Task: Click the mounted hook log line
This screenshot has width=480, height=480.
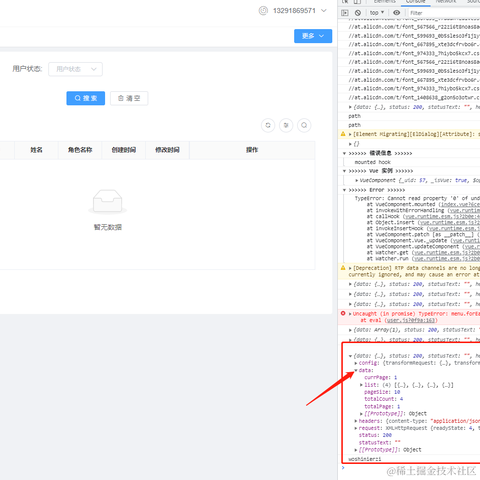Action: (x=373, y=162)
